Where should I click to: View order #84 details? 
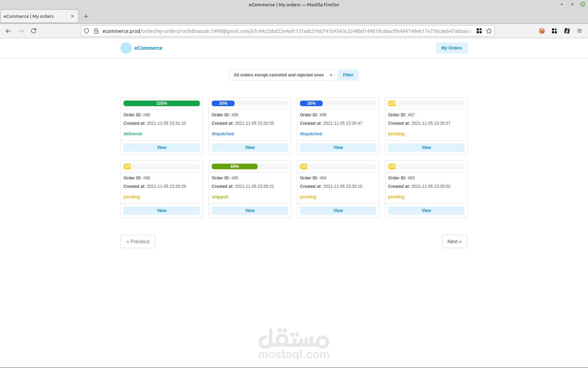(x=338, y=211)
